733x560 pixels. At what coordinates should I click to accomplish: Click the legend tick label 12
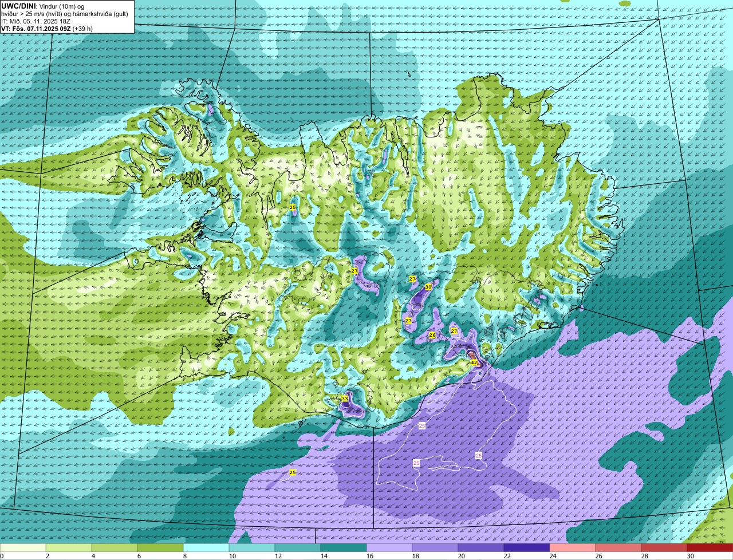pos(278,556)
